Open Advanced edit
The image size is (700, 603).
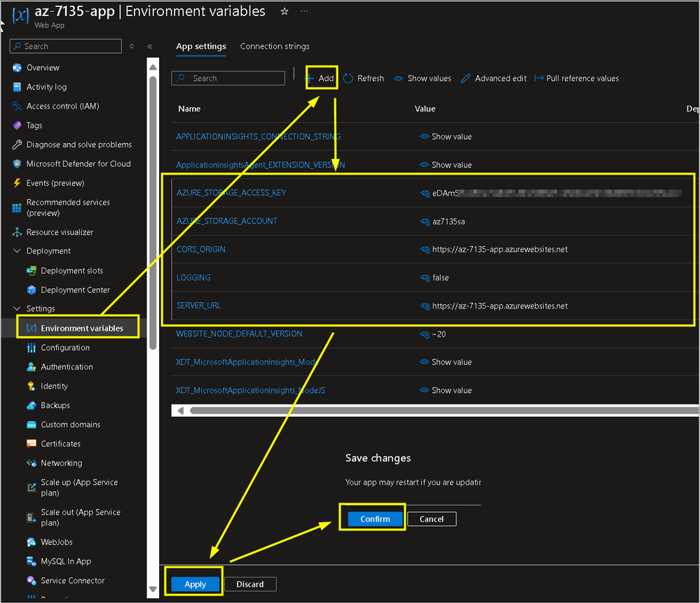[494, 79]
